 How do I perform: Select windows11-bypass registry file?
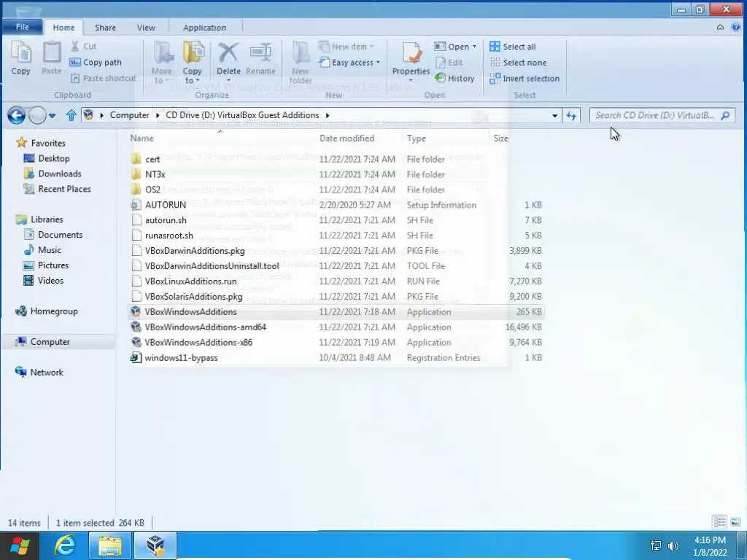coord(336,357)
